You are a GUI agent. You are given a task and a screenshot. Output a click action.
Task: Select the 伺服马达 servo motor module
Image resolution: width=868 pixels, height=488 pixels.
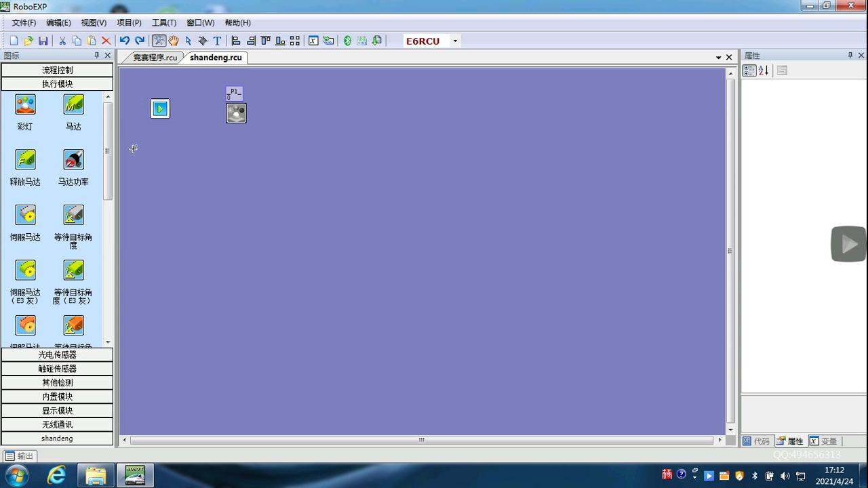tap(25, 215)
